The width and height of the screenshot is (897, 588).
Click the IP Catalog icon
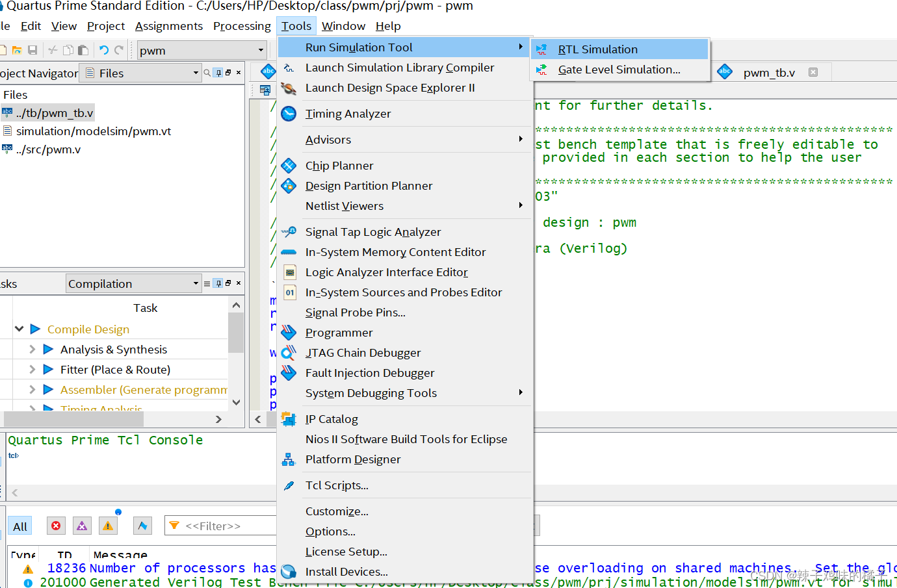point(289,419)
